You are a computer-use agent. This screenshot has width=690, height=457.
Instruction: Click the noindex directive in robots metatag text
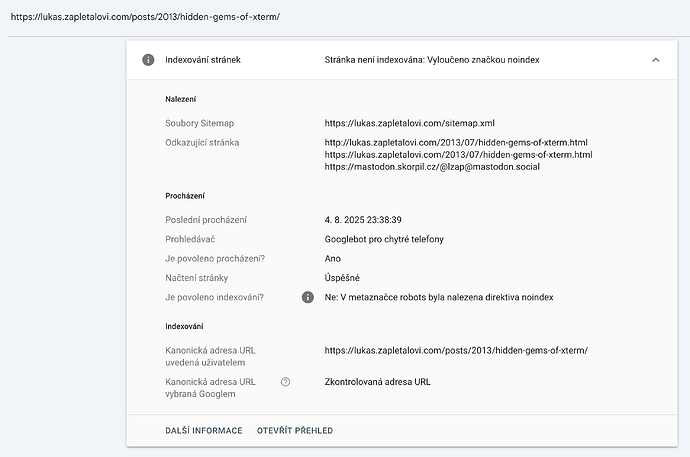pos(438,297)
